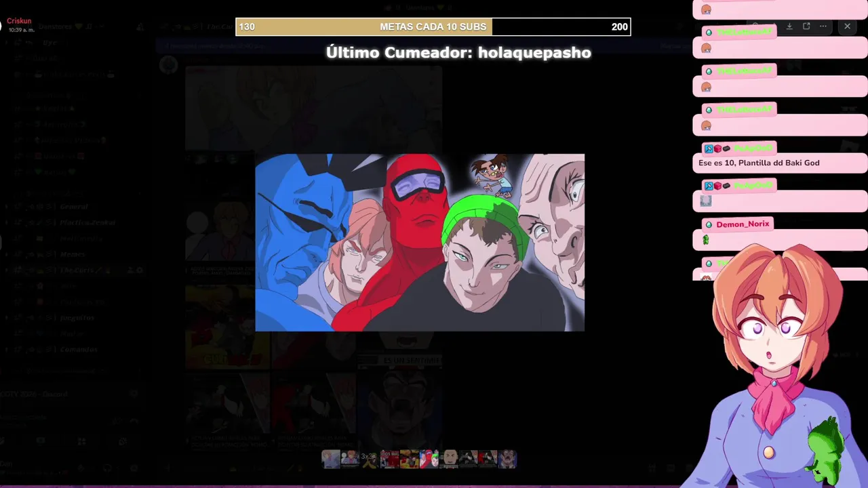This screenshot has height=488, width=868.
Task: Select the second thumbnail with the orange-haired character
Action: 350,459
